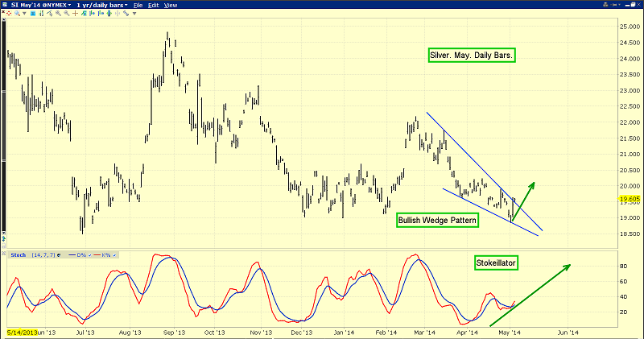Open the View menu
The image size is (644, 339).
coord(170,5)
